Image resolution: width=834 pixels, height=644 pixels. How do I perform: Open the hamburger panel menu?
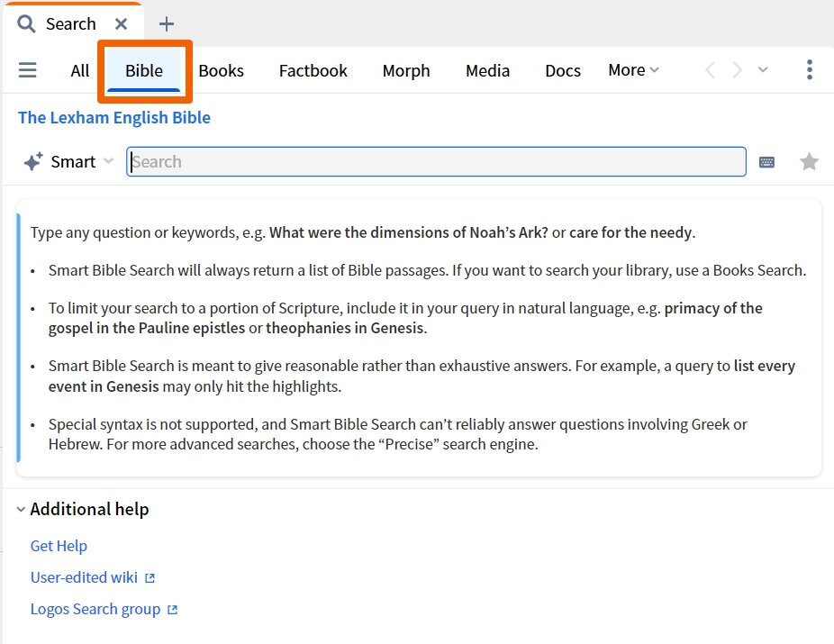click(x=28, y=70)
